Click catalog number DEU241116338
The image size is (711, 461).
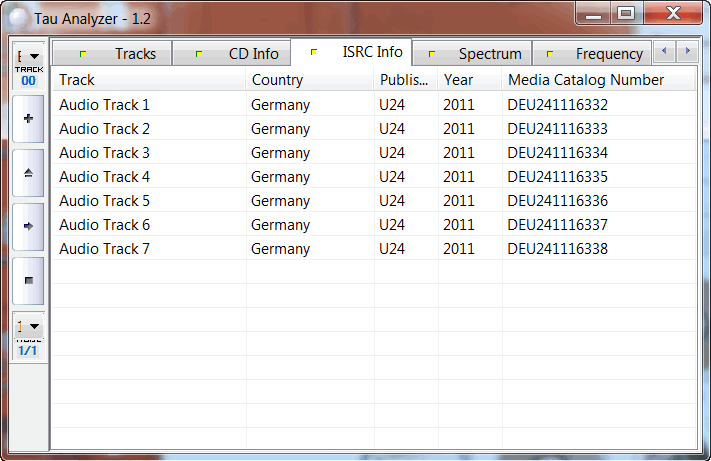557,249
